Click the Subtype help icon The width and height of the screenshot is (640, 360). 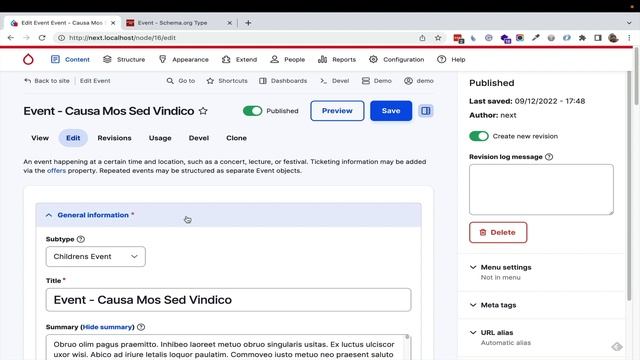click(81, 239)
